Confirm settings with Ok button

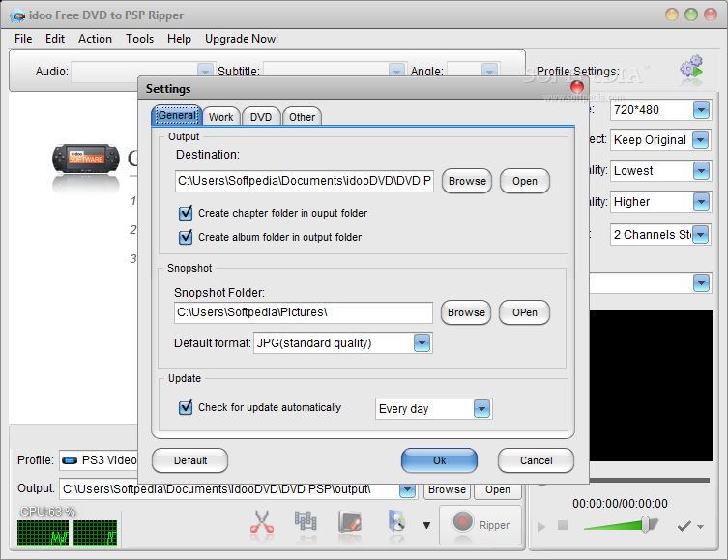439,460
